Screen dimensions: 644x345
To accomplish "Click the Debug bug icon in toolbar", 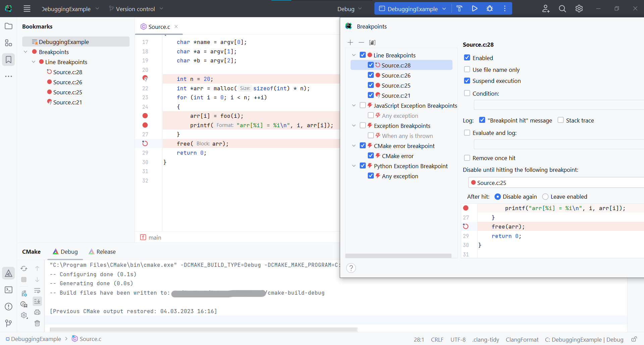I will [490, 9].
